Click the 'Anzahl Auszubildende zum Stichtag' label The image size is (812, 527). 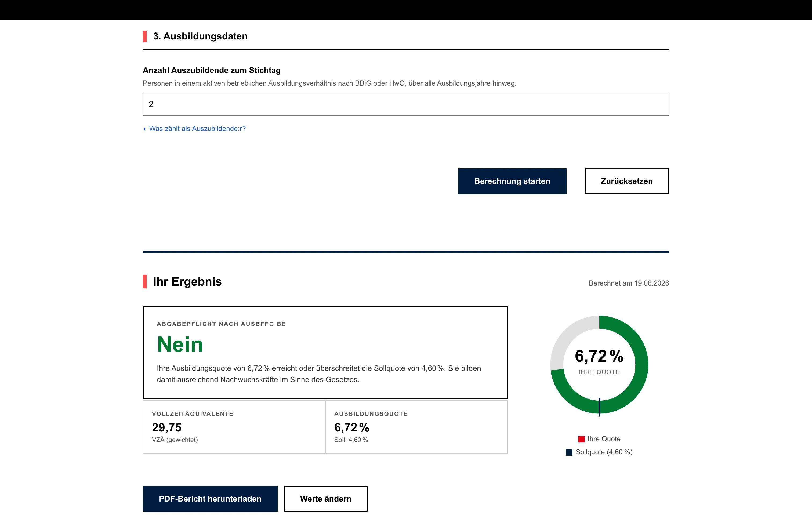(212, 70)
